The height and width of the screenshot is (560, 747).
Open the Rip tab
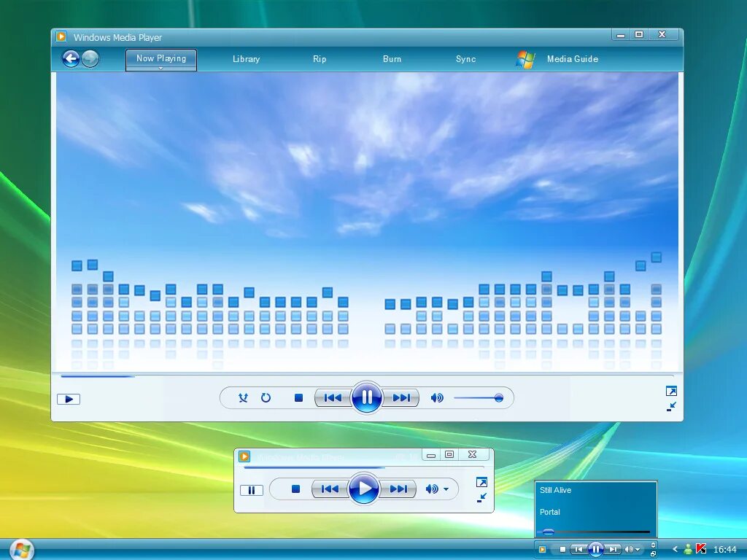coord(320,59)
